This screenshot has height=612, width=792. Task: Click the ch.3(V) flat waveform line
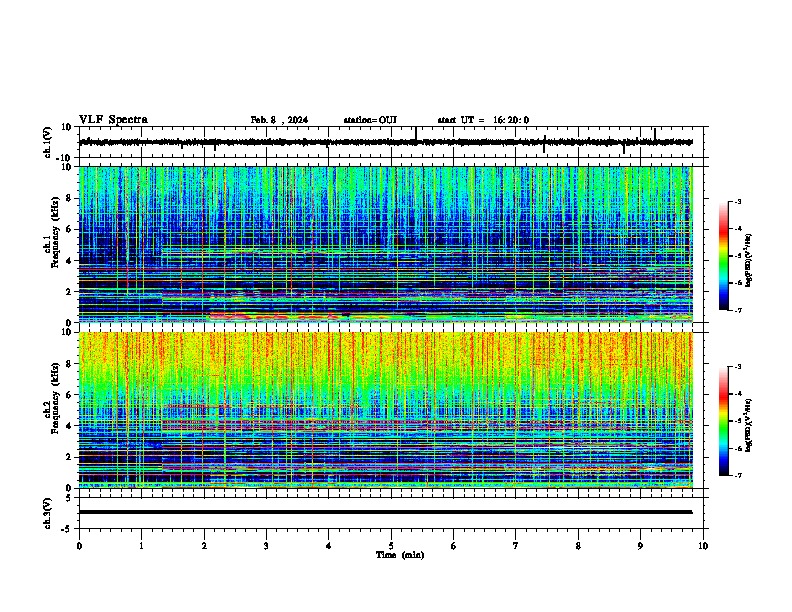(x=386, y=512)
